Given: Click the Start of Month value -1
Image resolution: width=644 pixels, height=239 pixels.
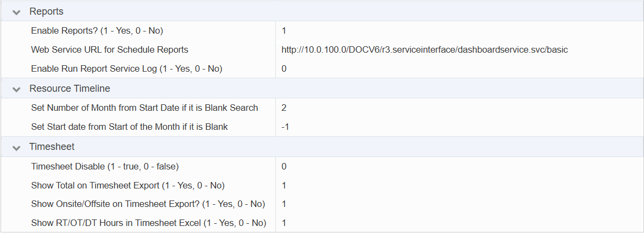Looking at the screenshot, I should pyautogui.click(x=285, y=127).
